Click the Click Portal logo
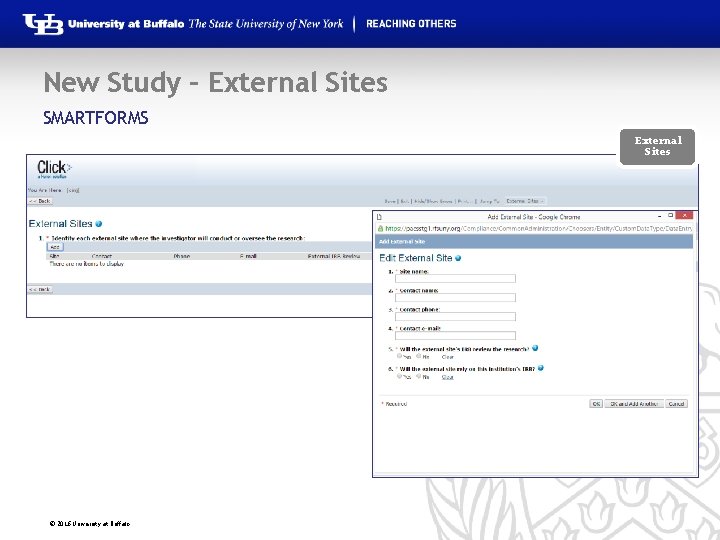Screen dimensions: 720x540 click(x=54, y=169)
